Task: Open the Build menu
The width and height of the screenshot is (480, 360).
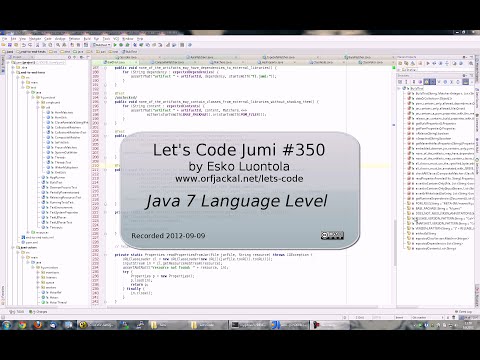Action: [87, 39]
